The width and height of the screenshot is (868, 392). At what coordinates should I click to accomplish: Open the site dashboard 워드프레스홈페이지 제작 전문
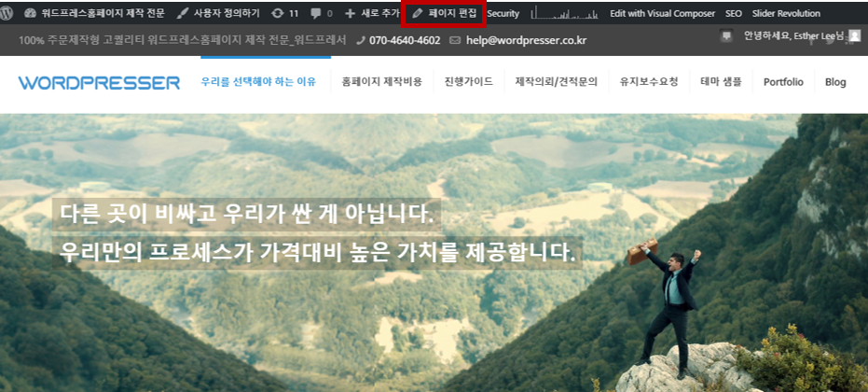(x=95, y=13)
